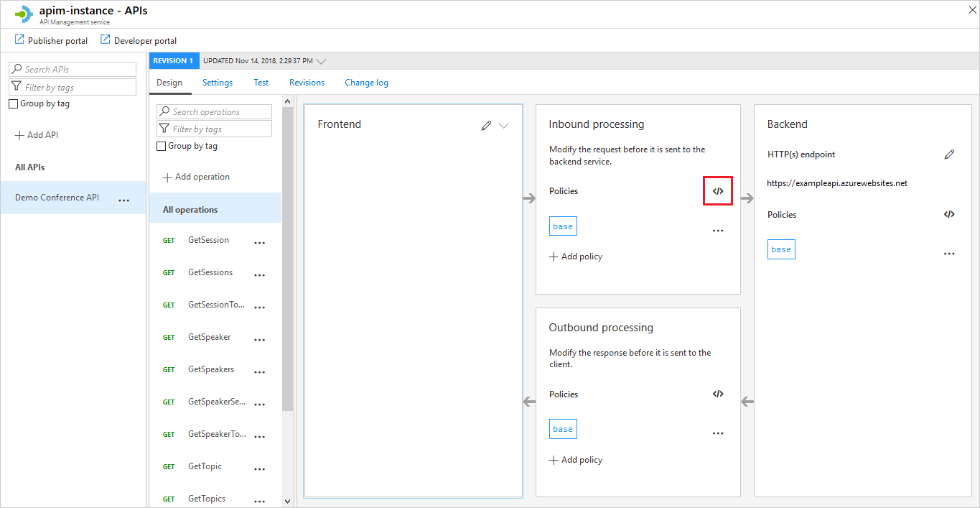Open the GetSession operation context menu
This screenshot has width=980, height=508.
coord(259,241)
